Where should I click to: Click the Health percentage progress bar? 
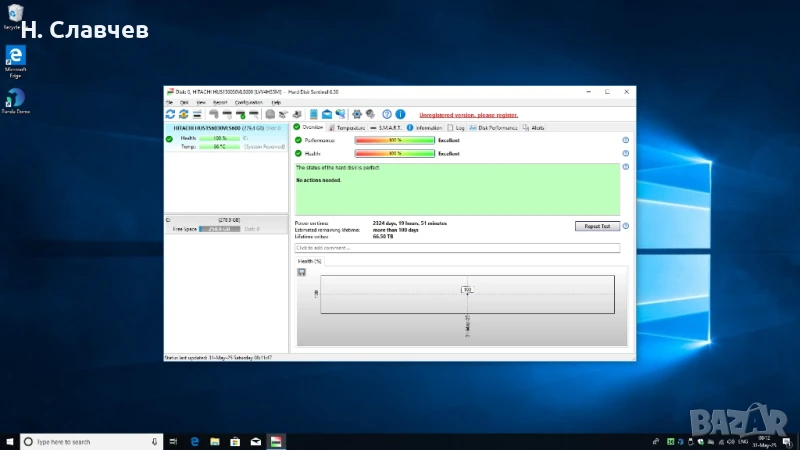pyautogui.click(x=394, y=153)
